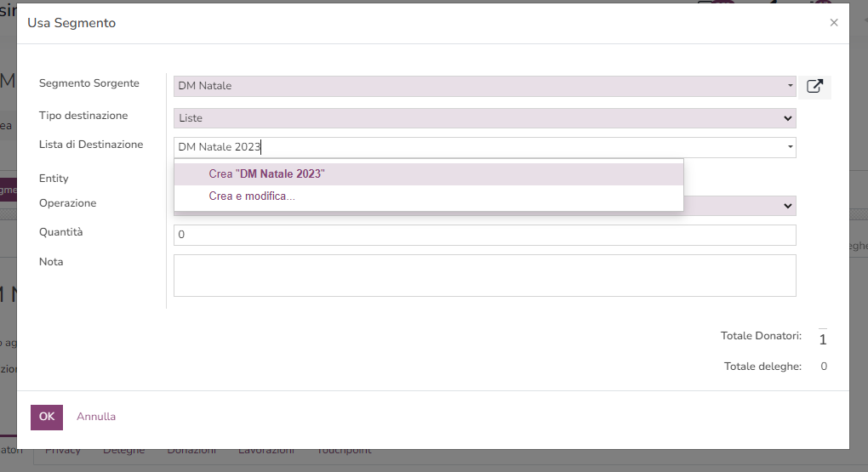
Task: Open the Tipo destinazione Liste selector
Action: pos(485,118)
